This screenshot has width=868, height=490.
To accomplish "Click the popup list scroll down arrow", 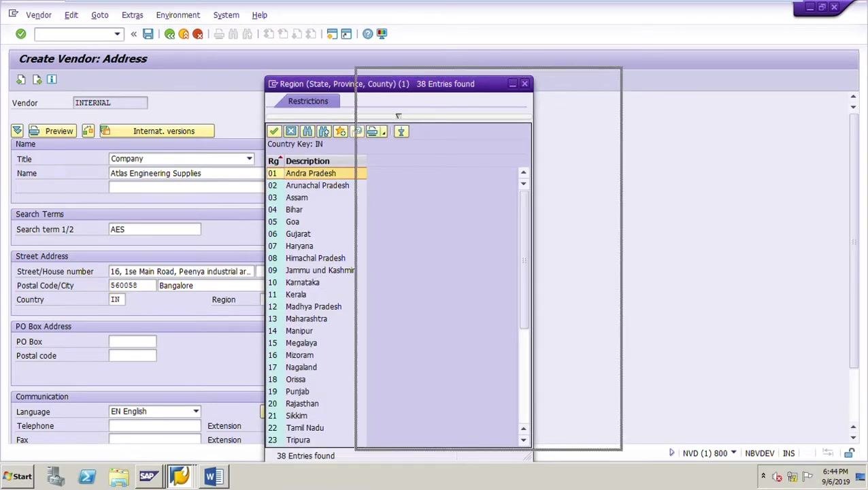I will pyautogui.click(x=523, y=440).
